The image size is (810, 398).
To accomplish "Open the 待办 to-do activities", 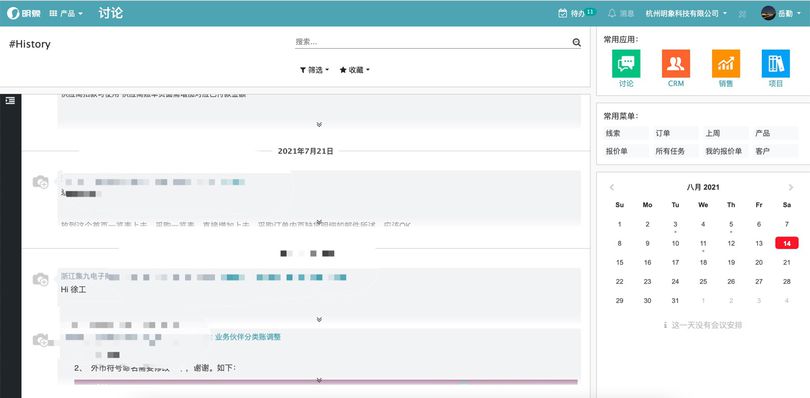I will click(x=577, y=13).
